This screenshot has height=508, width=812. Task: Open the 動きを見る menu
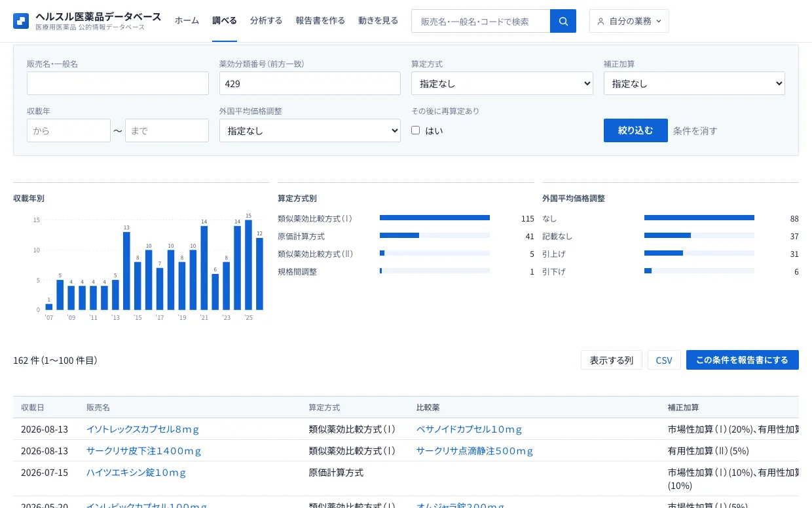(x=378, y=20)
